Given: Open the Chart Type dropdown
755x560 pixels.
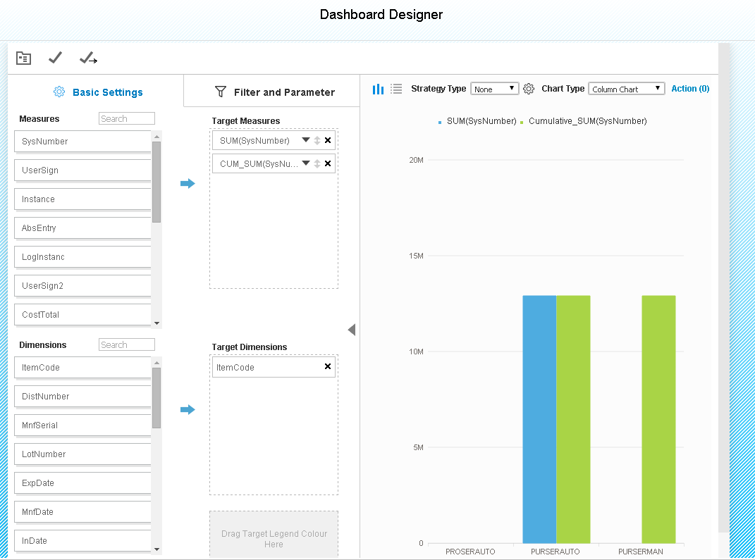Looking at the screenshot, I should click(626, 88).
